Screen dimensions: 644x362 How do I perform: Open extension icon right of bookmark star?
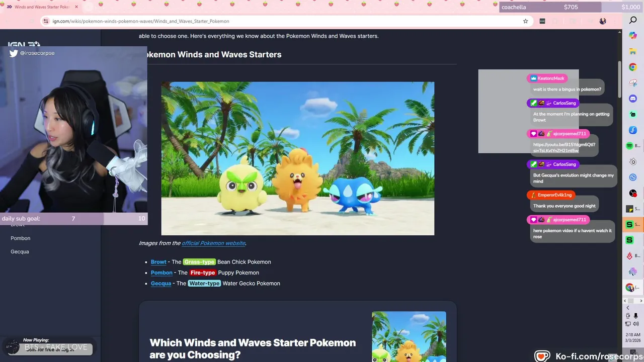click(x=542, y=21)
